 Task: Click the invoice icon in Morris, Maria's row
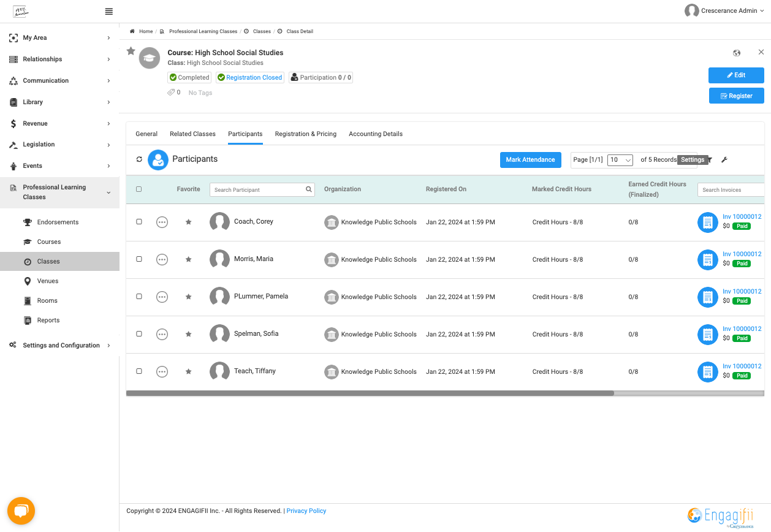click(708, 260)
